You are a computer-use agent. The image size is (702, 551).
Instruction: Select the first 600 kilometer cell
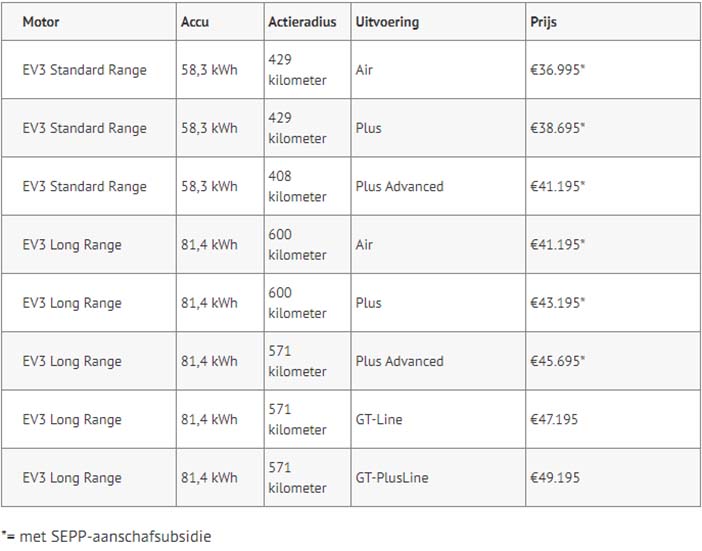click(307, 244)
